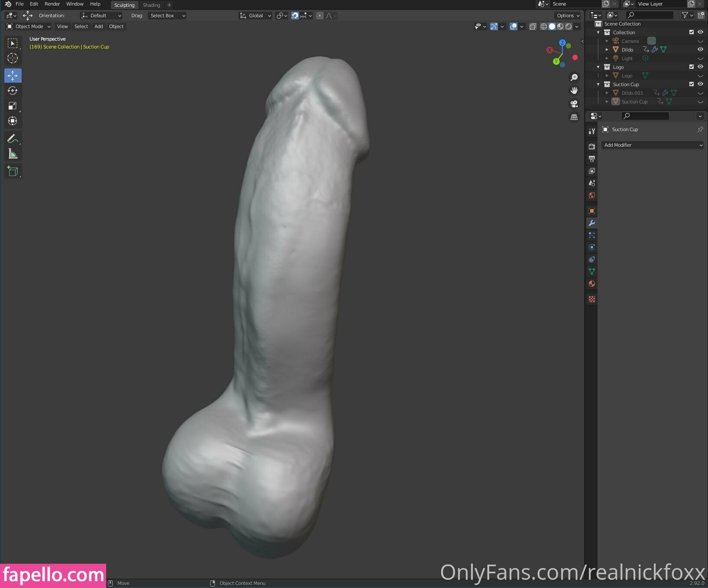Viewport: 708px width, 588px height.
Task: Open the Object Mode dropdown
Action: point(29,26)
